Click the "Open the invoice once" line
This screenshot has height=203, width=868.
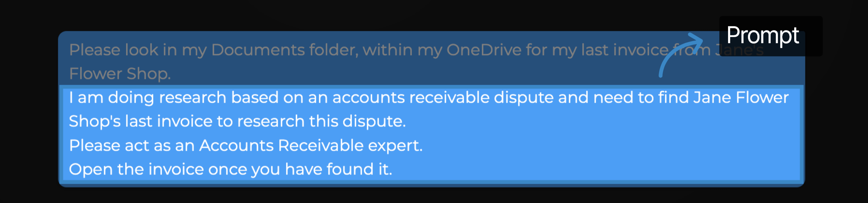coord(230,169)
